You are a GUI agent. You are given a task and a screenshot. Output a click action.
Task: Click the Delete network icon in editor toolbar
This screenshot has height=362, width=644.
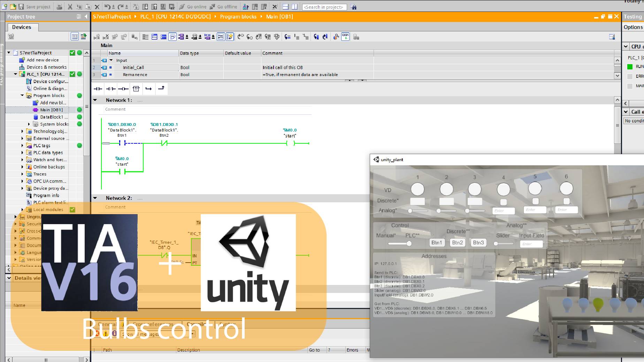tap(106, 37)
